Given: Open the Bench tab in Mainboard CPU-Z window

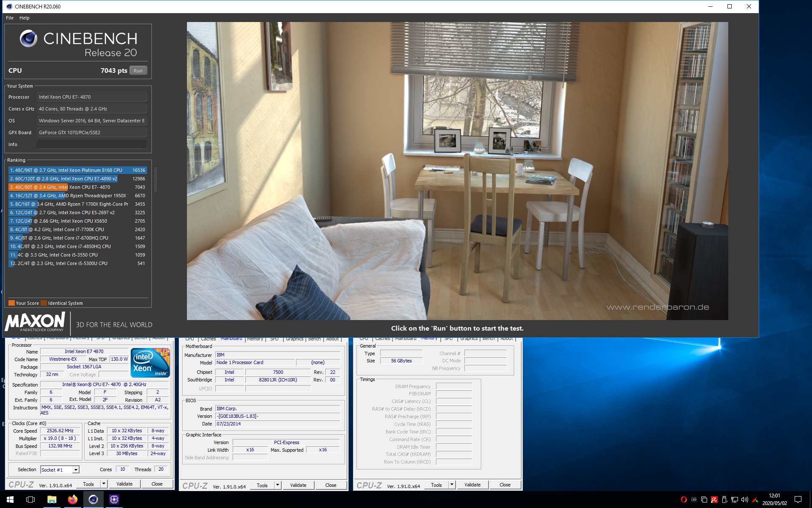Looking at the screenshot, I should coord(314,339).
